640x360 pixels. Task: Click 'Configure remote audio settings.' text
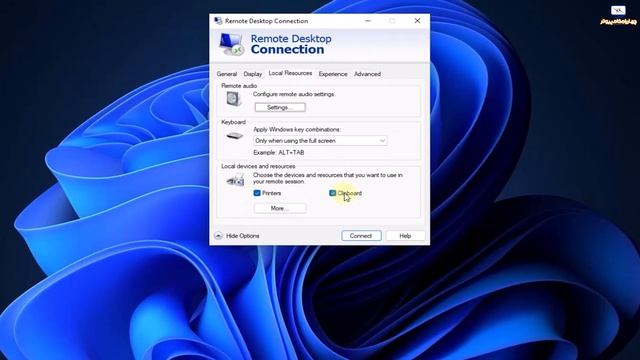[294, 94]
